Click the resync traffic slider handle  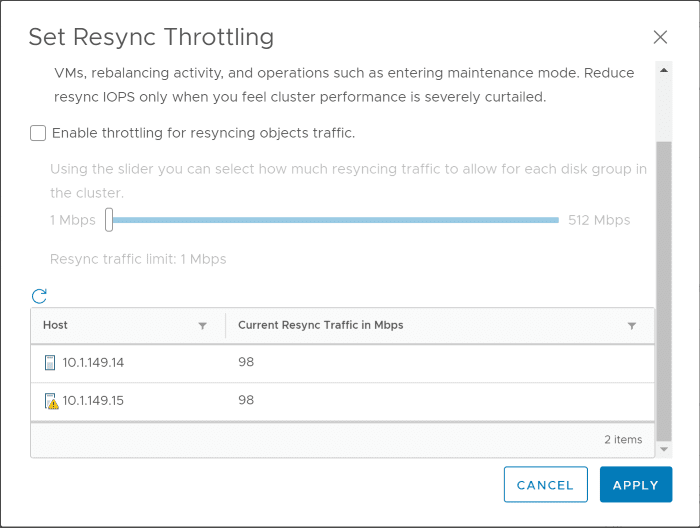109,220
